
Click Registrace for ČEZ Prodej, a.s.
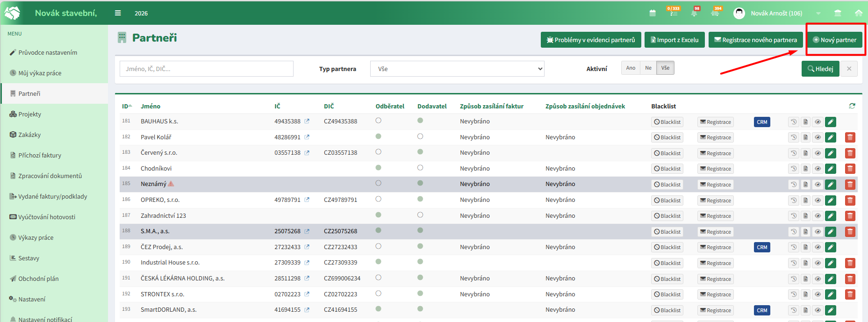coord(716,247)
